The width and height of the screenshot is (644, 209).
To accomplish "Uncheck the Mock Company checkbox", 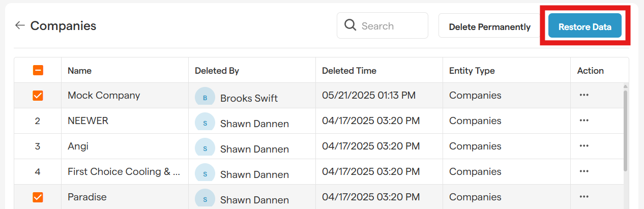I will click(x=38, y=96).
